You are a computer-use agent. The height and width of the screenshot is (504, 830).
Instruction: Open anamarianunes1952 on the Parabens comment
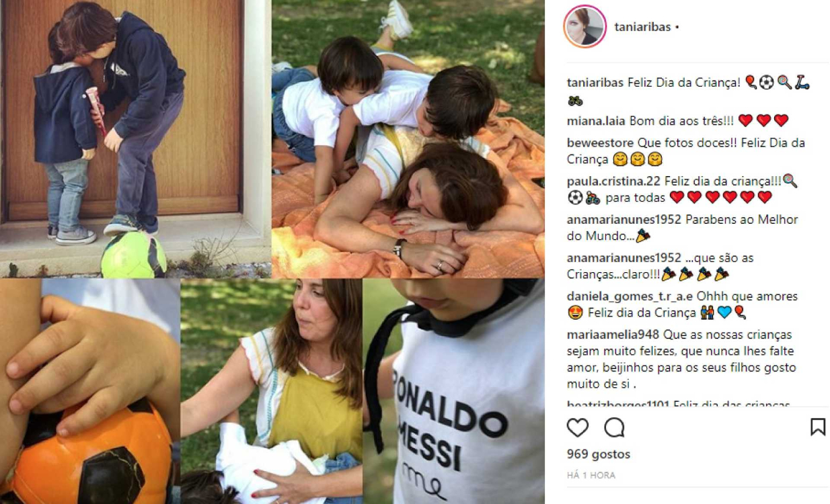click(624, 220)
